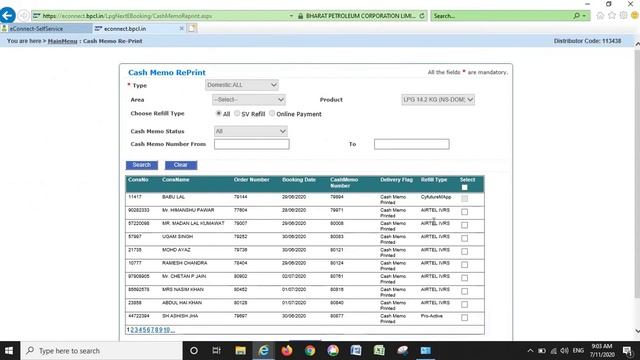Open a new tab with the blank tab button

pyautogui.click(x=192, y=28)
